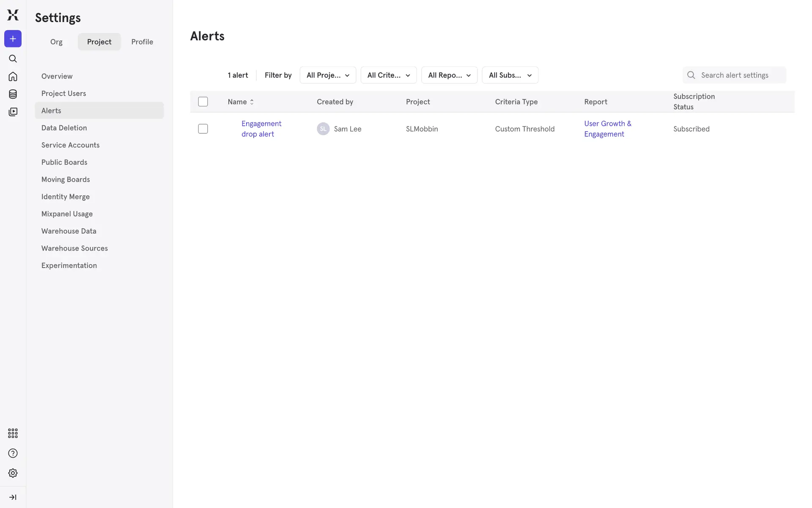
Task: Open the All Criteria filter dropdown
Action: [x=388, y=75]
